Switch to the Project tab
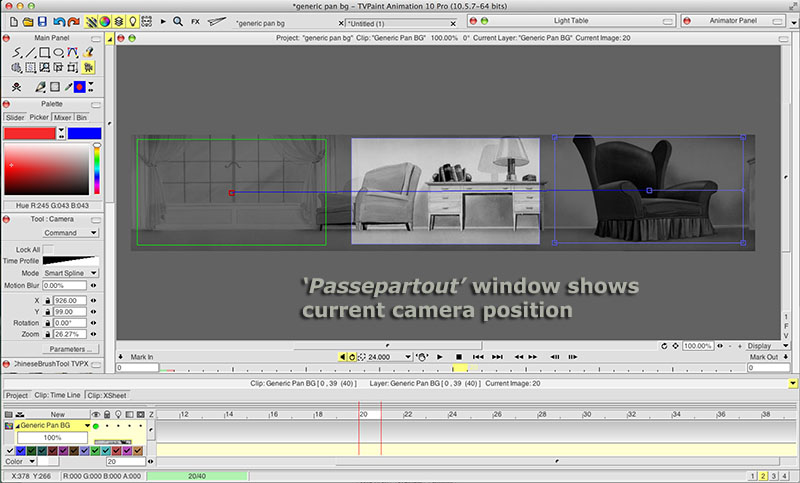Viewport: 800px width, 483px height. (x=17, y=395)
